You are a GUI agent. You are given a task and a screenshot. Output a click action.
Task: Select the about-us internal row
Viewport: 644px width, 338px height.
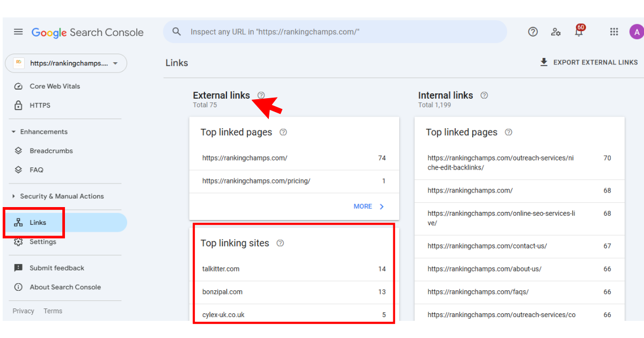click(519, 269)
